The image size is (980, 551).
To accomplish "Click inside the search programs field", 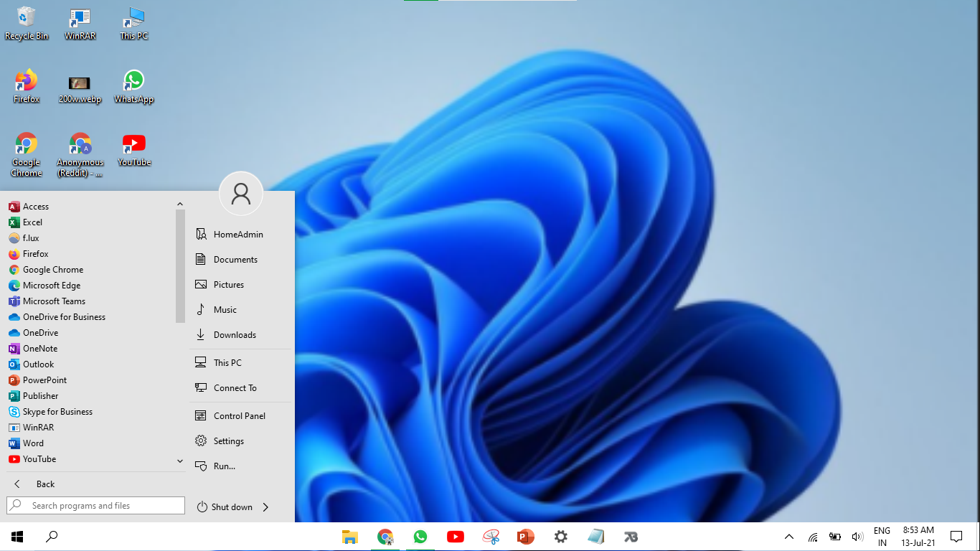I will pyautogui.click(x=95, y=505).
